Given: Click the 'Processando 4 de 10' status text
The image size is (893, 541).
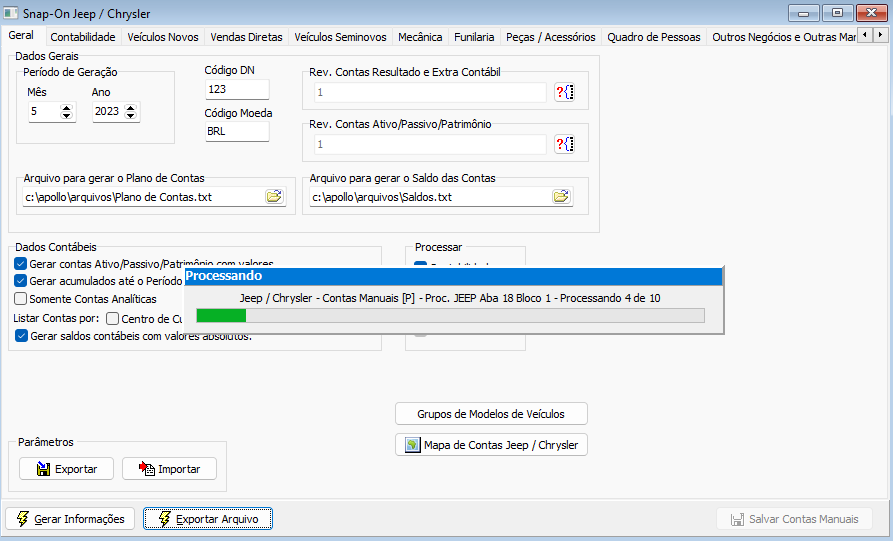Looking at the screenshot, I should 610,298.
